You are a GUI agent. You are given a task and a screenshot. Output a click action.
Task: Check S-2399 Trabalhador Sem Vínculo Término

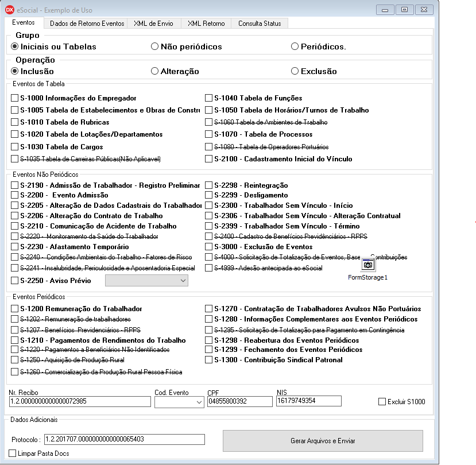click(208, 226)
